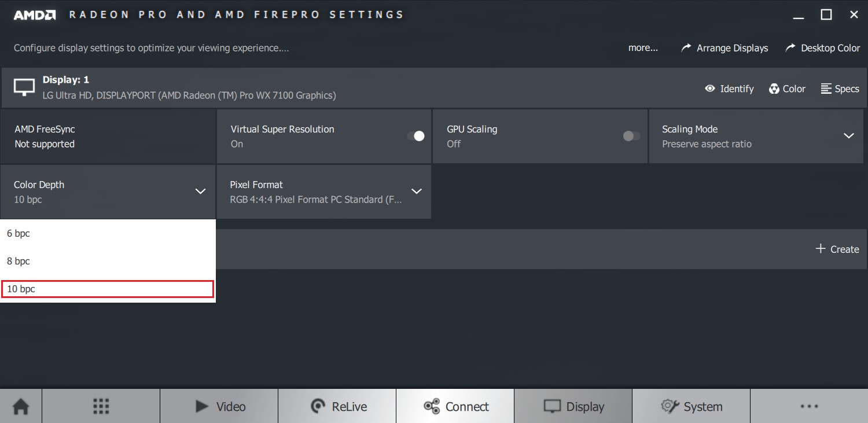Open display Color settings icon
The image size is (868, 423).
tap(774, 89)
